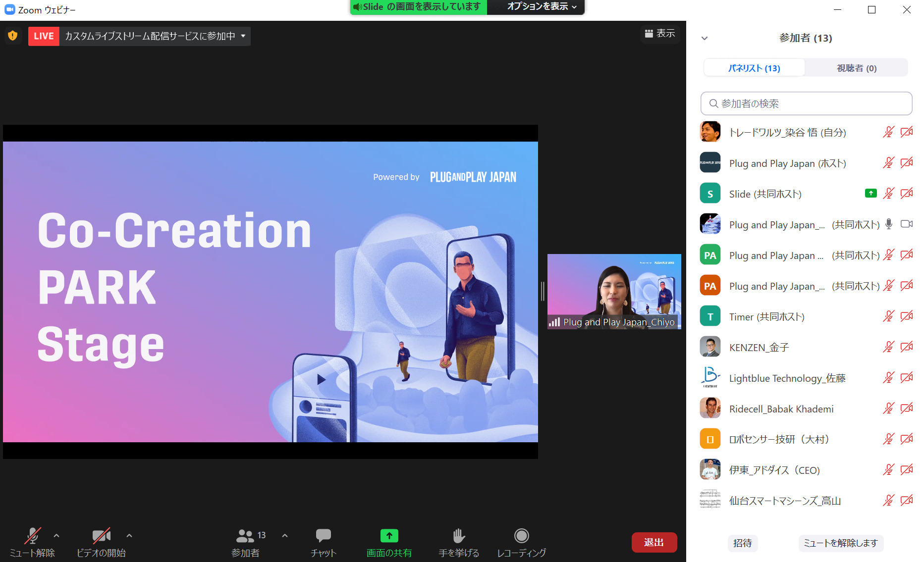Click the active microphone icon of the fourth panelist
This screenshot has height=562, width=924.
(889, 224)
